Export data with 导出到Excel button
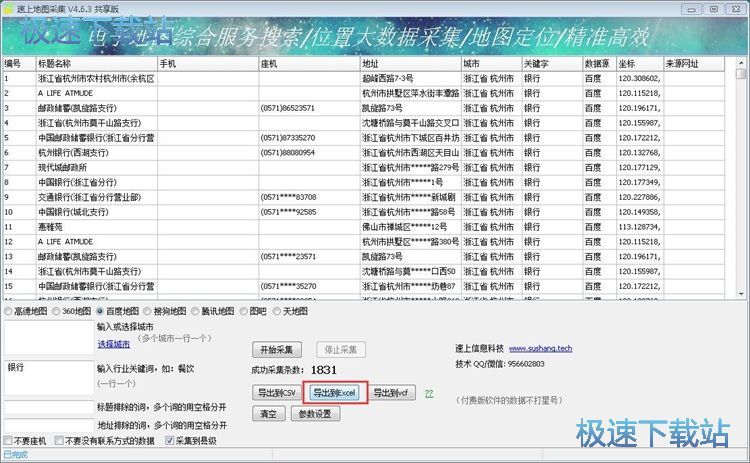Screen dimensions: 750x463 (x=334, y=393)
